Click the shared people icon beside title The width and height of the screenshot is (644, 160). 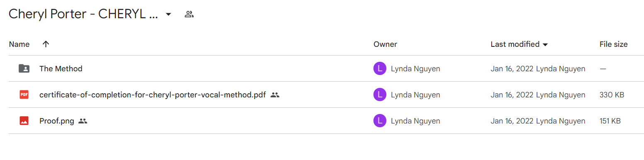click(189, 15)
